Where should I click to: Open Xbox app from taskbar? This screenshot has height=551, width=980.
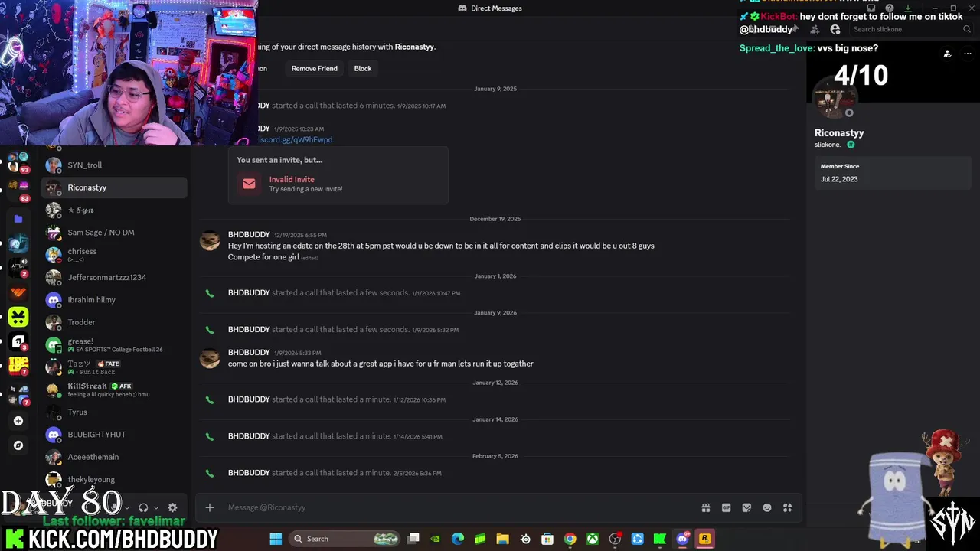pyautogui.click(x=592, y=539)
